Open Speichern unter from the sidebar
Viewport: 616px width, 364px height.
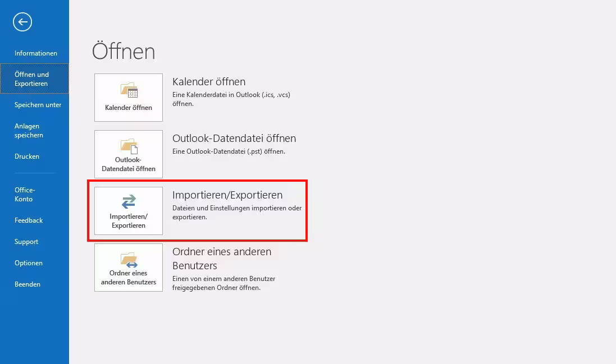pyautogui.click(x=38, y=105)
